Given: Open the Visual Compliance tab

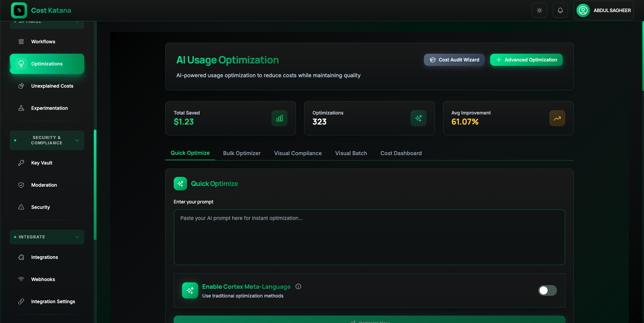Looking at the screenshot, I should pyautogui.click(x=298, y=153).
